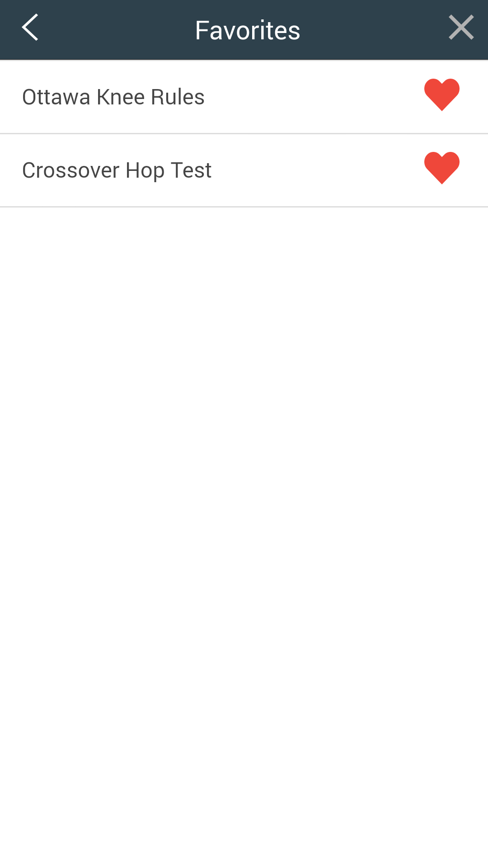Close the Favorites screen with the X
The height and width of the screenshot is (868, 488).
[461, 28]
